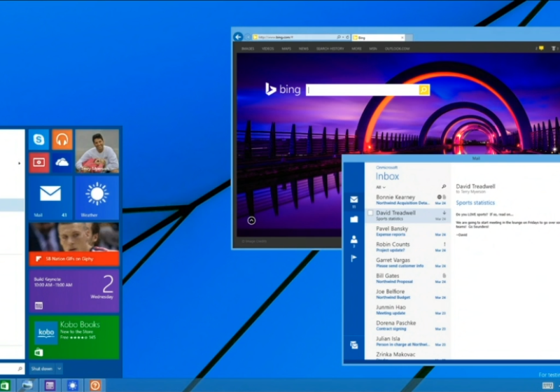This screenshot has height=392, width=560.
Task: Expand Bing image info chevron circle
Action: click(x=251, y=220)
